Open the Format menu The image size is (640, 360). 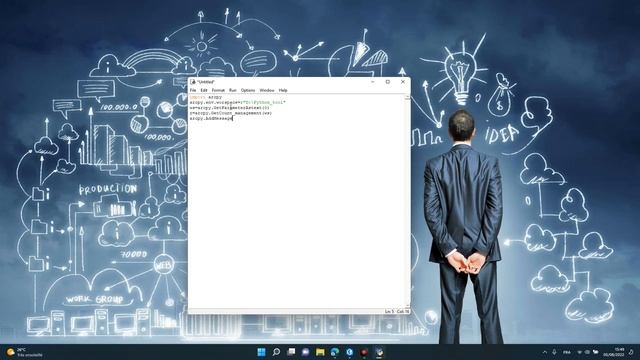click(218, 90)
